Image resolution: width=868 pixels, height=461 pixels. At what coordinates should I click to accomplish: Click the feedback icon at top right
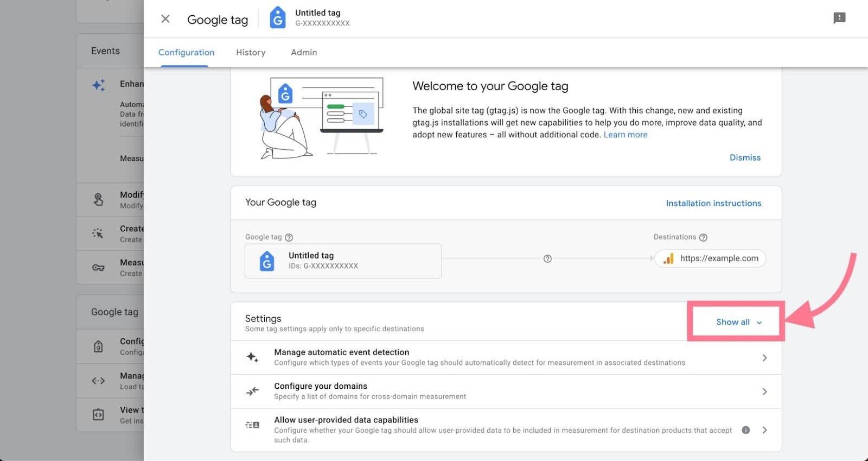839,18
